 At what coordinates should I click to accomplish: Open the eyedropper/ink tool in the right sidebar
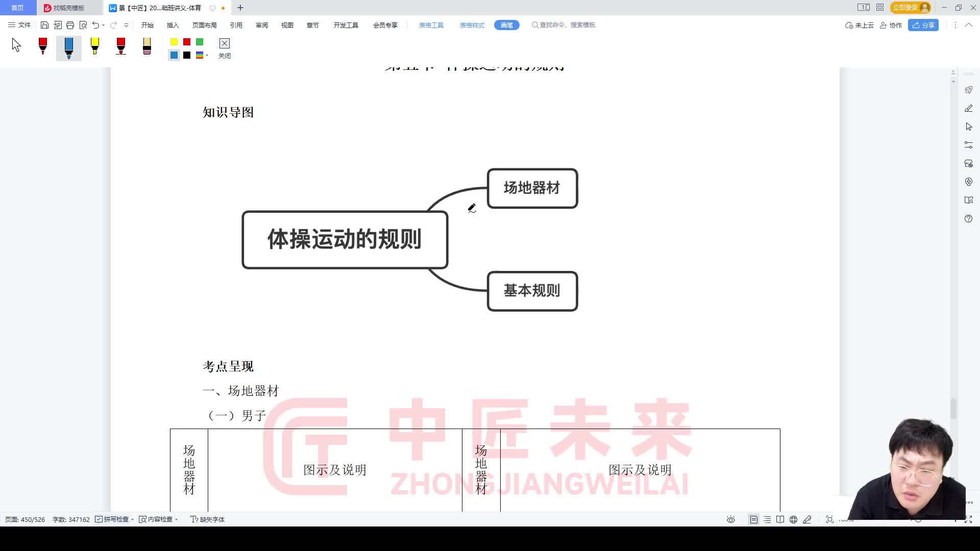point(969,108)
